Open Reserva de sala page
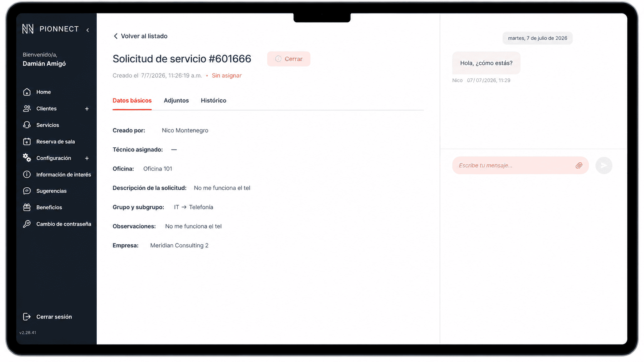Viewport: 644px width, 362px height. pos(55,142)
